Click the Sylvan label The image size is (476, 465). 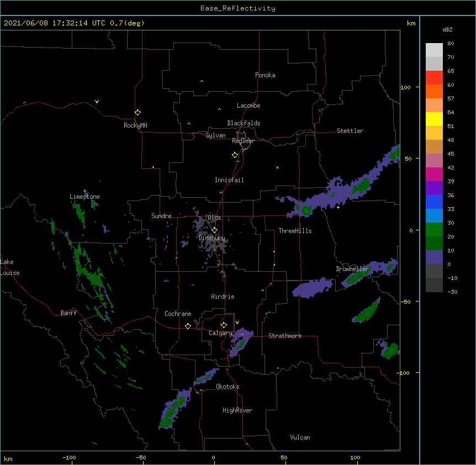pyautogui.click(x=215, y=135)
